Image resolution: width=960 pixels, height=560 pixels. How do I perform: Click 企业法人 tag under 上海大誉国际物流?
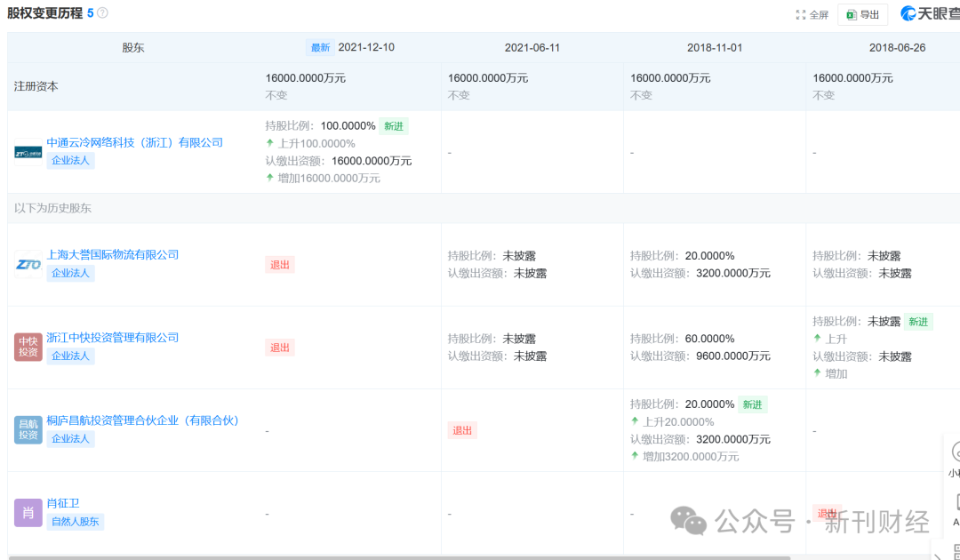tap(70, 273)
